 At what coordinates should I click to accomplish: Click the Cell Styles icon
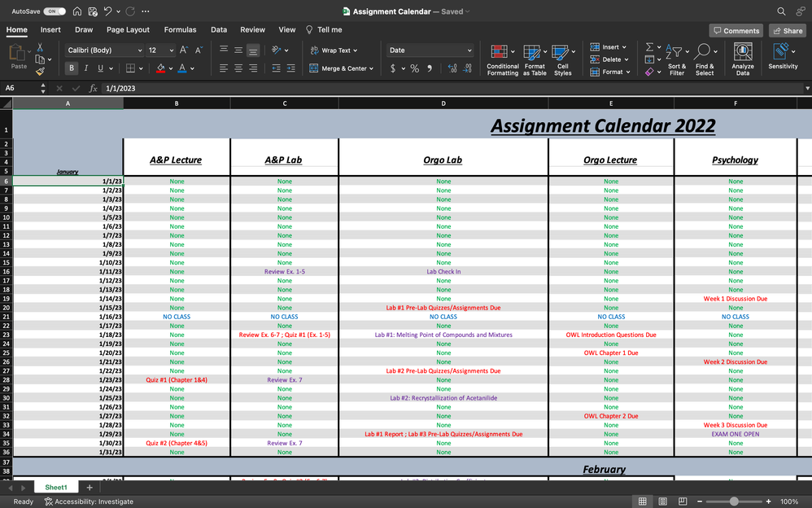click(562, 59)
